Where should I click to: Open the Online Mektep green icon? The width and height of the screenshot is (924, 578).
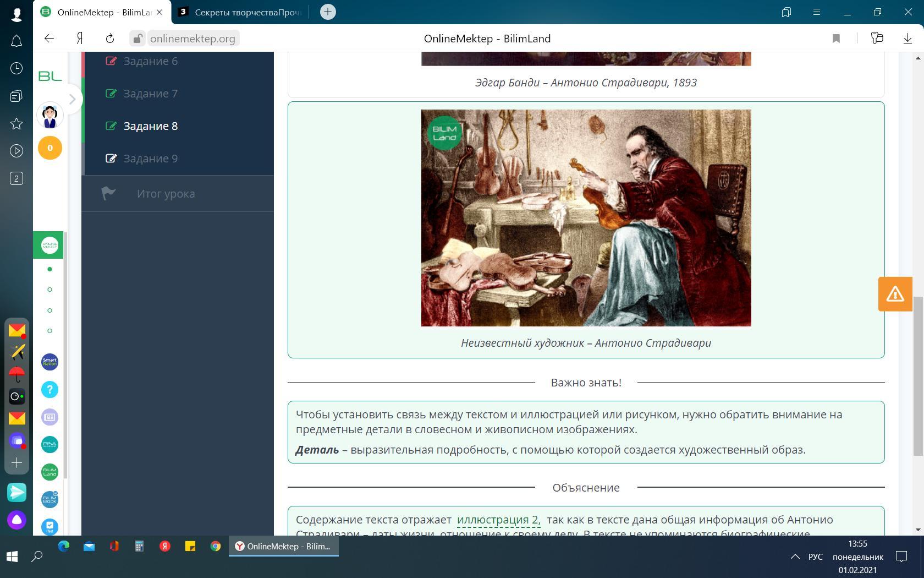click(x=50, y=245)
